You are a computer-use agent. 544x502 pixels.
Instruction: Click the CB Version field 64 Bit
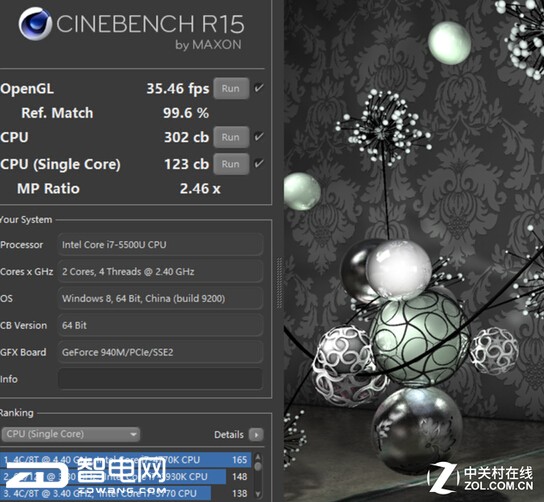click(x=160, y=325)
